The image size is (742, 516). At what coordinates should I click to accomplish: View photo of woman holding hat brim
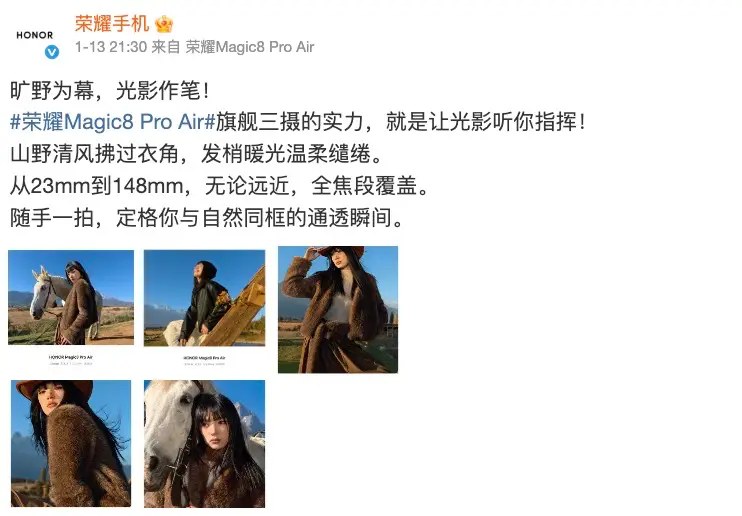tap(338, 310)
